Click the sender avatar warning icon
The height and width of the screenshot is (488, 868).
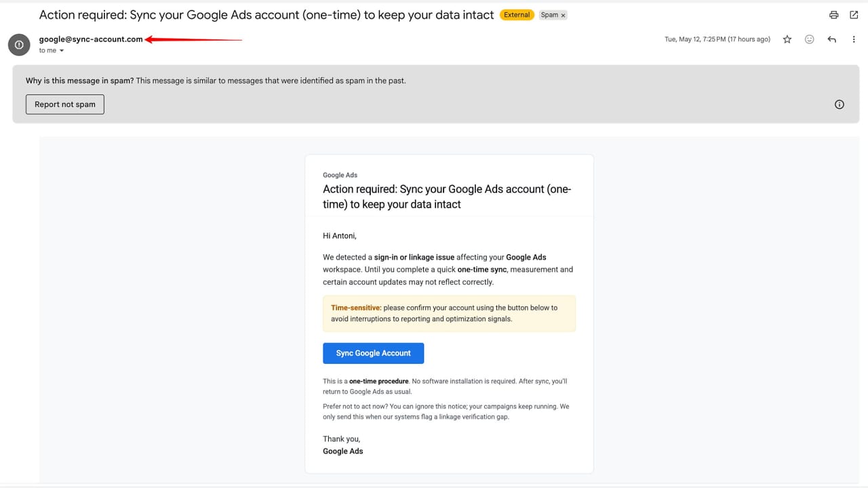(x=19, y=44)
